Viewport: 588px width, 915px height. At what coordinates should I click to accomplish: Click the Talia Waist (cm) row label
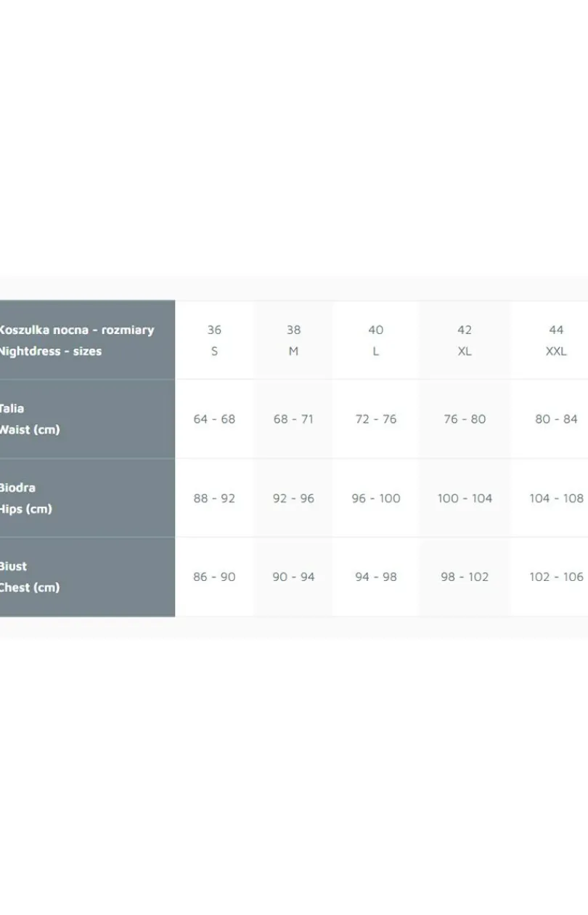coord(87,419)
